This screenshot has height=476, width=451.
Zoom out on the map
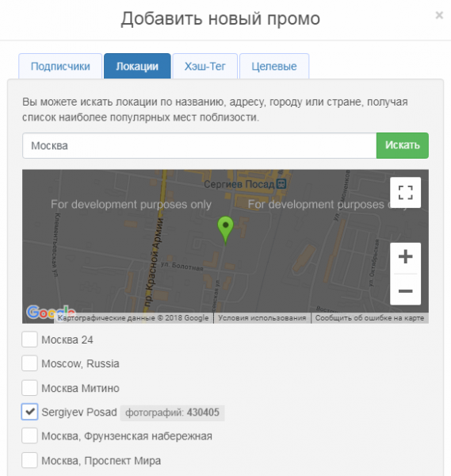pos(405,291)
